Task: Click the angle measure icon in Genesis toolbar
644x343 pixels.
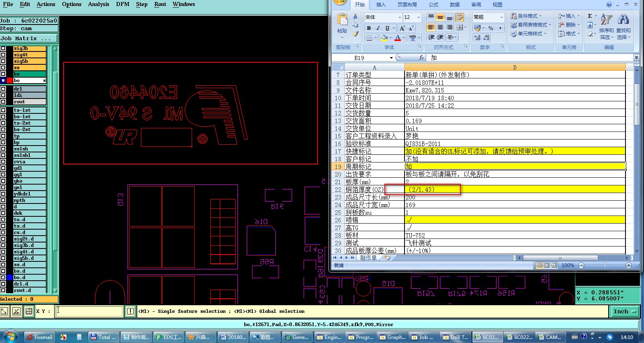Action: coord(16,311)
